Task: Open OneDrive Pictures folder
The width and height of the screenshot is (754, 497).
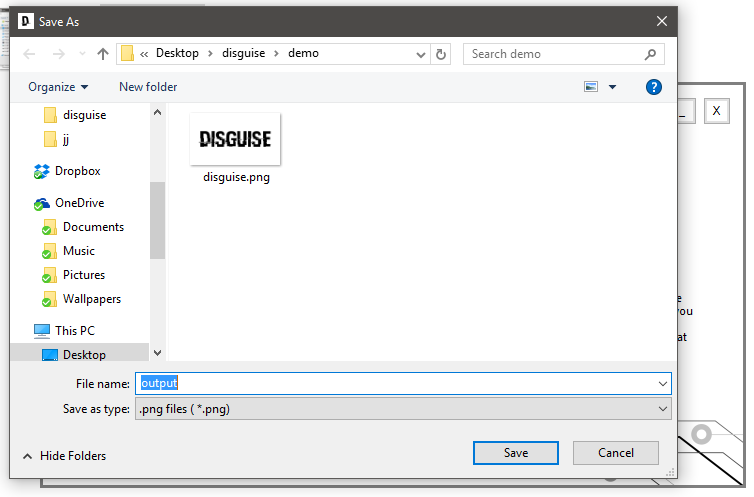Action: 84,275
